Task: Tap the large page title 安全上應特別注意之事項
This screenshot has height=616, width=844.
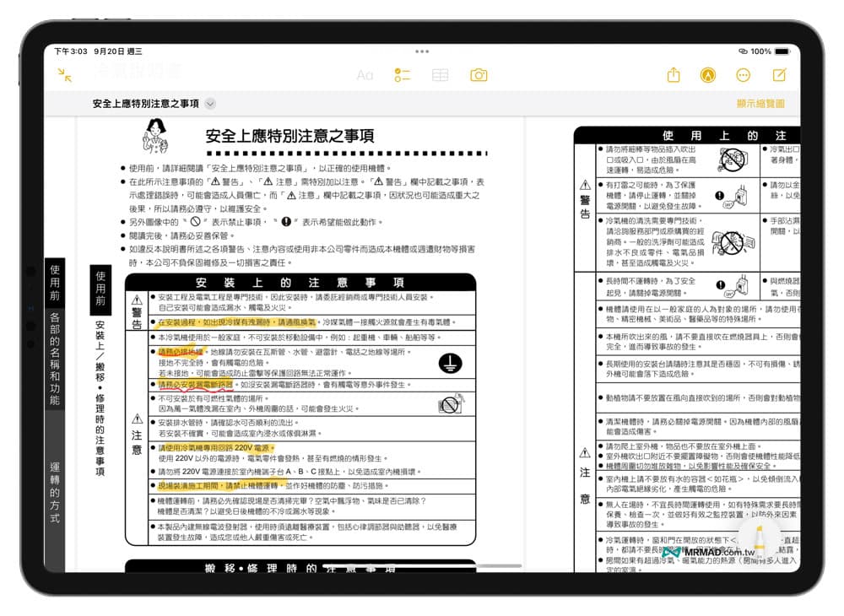Action: (289, 136)
